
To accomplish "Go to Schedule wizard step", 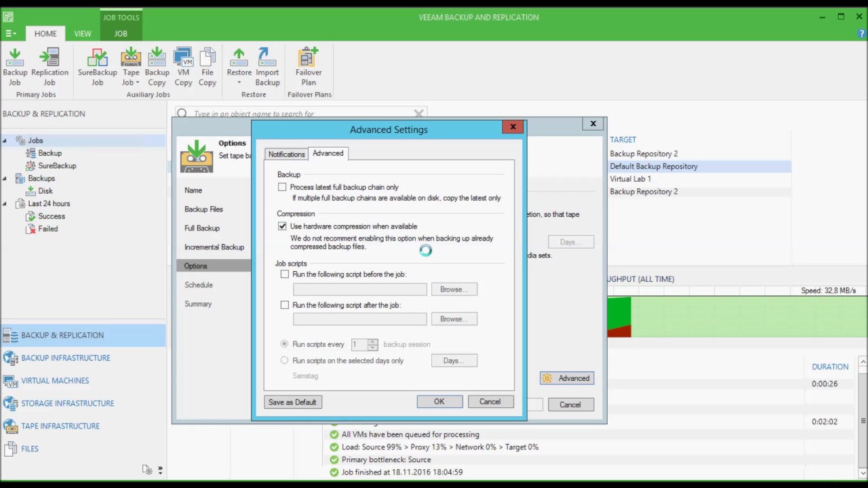I will (199, 285).
